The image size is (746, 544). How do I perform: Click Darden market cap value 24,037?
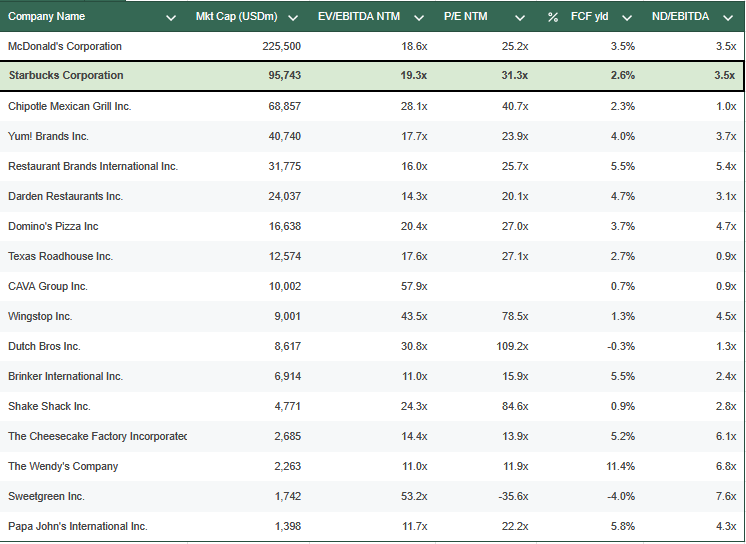(x=285, y=196)
